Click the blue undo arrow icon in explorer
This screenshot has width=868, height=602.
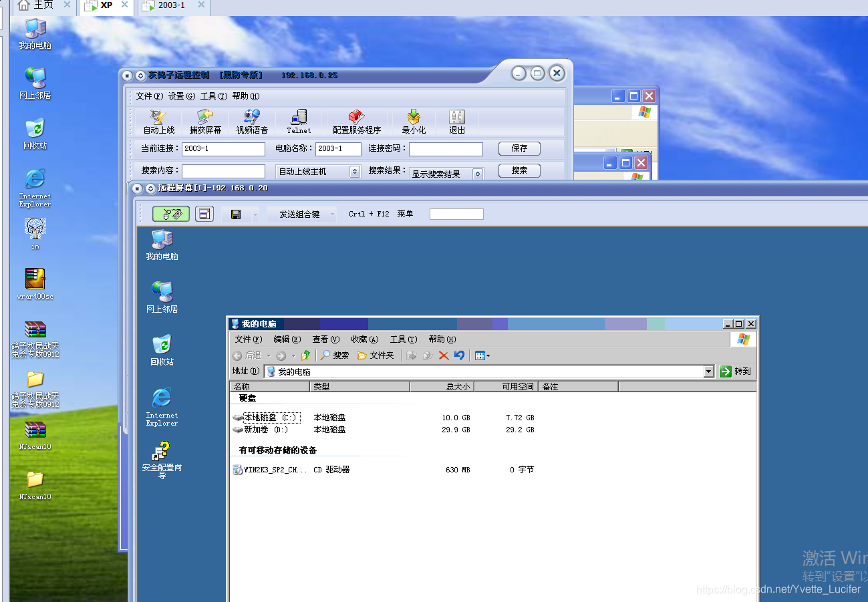click(459, 355)
